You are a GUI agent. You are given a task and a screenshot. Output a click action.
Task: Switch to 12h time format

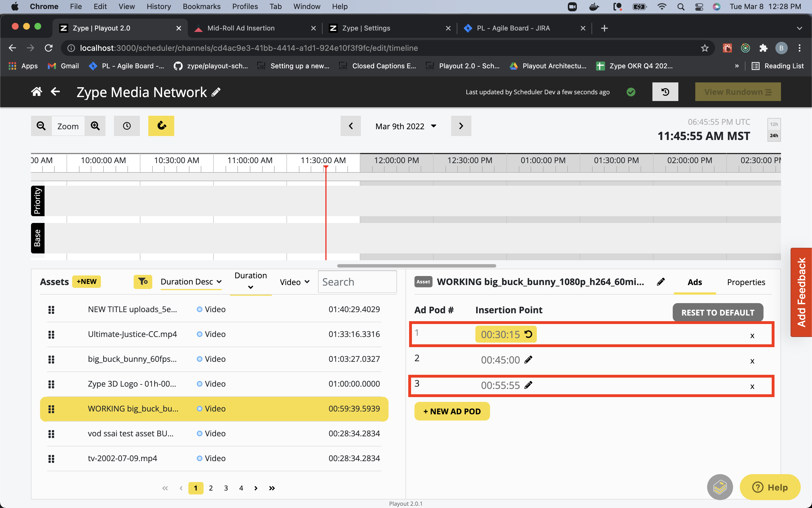click(774, 124)
